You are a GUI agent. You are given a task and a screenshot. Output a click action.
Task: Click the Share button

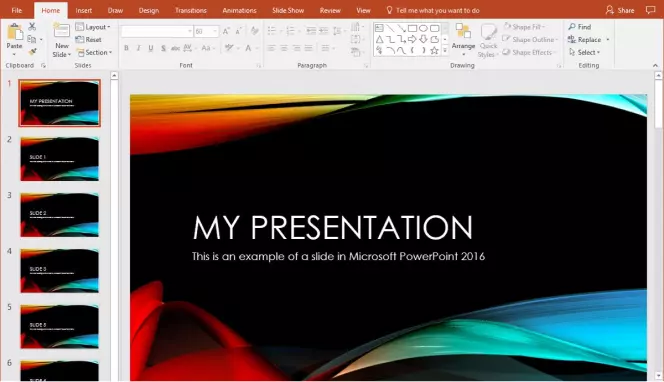pyautogui.click(x=620, y=10)
